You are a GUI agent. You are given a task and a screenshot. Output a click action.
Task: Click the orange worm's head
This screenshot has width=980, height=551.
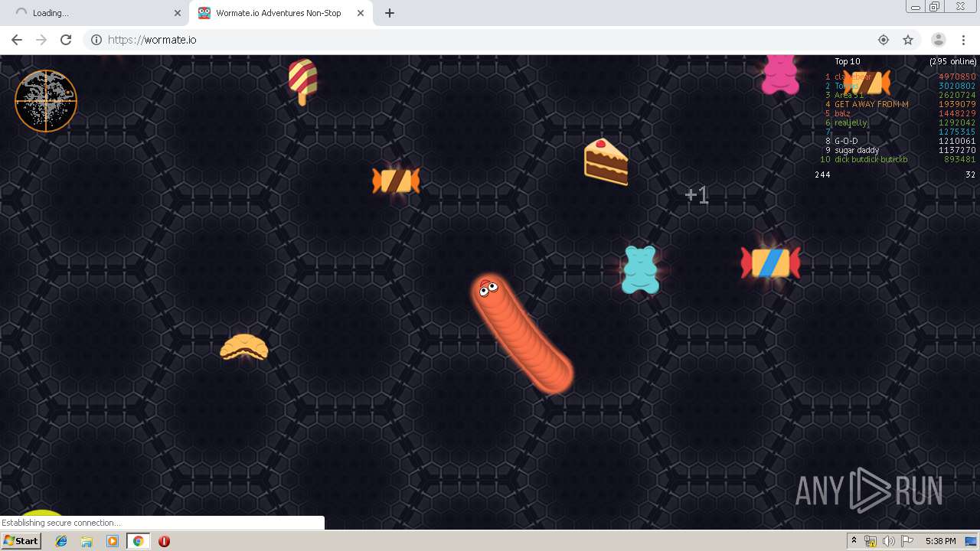(x=488, y=289)
